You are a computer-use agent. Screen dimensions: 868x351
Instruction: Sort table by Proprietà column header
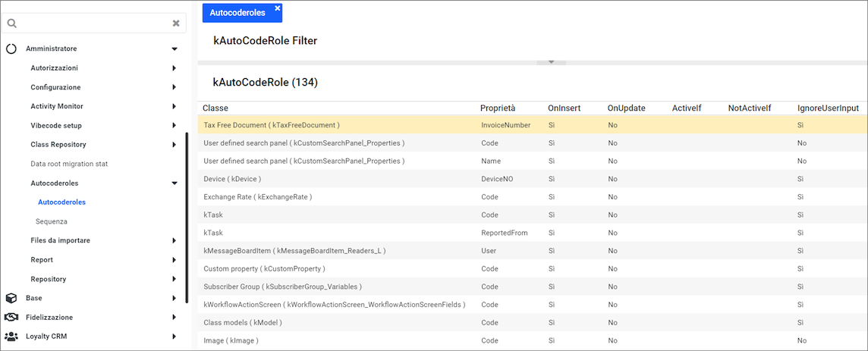click(498, 108)
